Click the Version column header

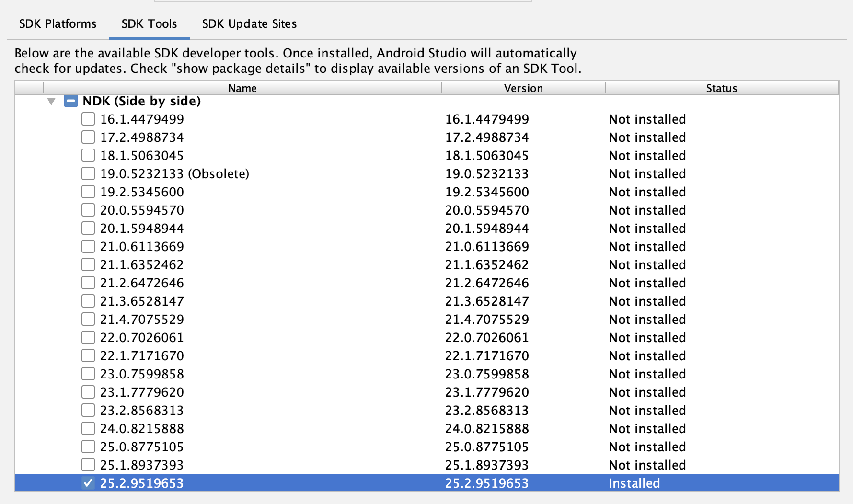pos(523,88)
